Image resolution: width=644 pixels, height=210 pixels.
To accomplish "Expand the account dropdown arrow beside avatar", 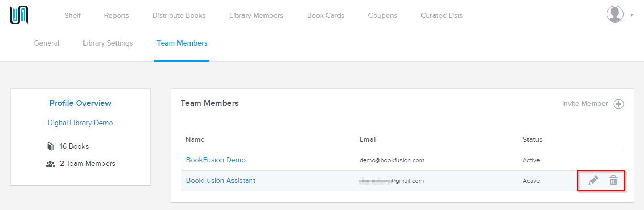I will (x=631, y=16).
